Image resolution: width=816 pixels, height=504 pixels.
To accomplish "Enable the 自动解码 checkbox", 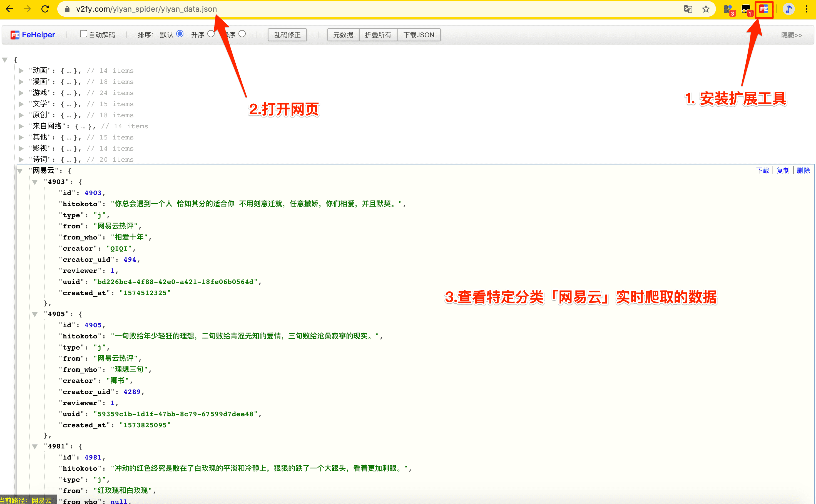I will (83, 34).
